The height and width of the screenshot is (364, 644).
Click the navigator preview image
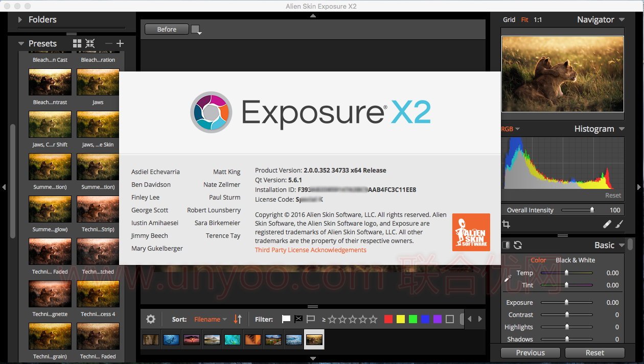[562, 74]
